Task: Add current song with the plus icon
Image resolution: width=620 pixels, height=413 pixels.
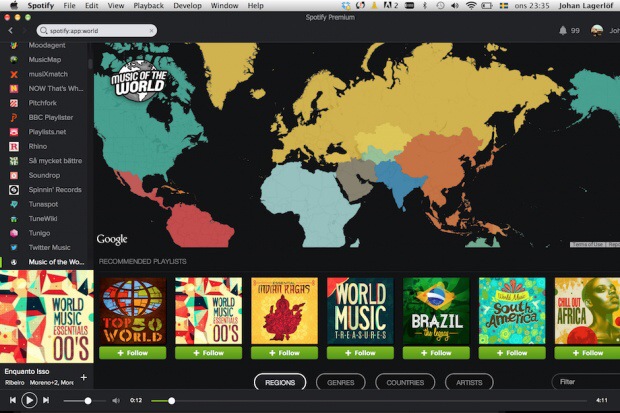Action: (x=83, y=377)
